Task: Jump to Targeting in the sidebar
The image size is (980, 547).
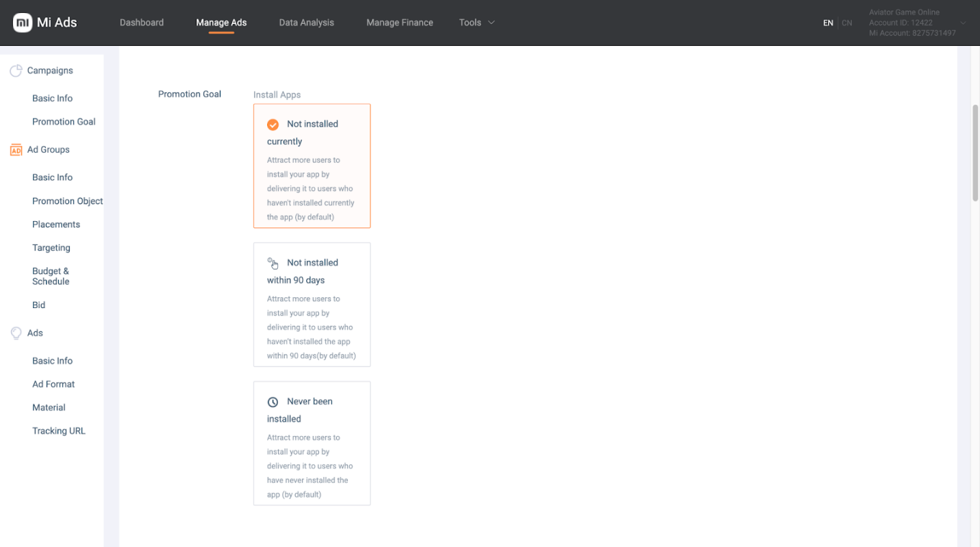Action: click(51, 248)
